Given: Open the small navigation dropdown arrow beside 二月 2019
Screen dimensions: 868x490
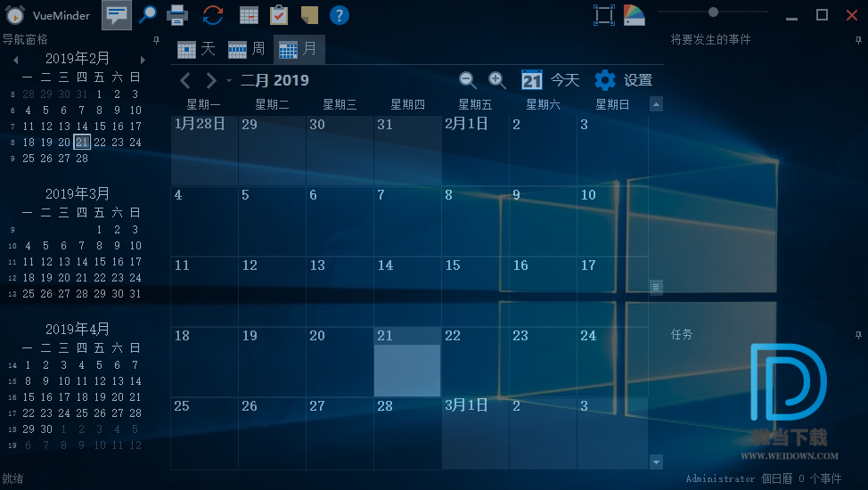Looking at the screenshot, I should coord(229,81).
